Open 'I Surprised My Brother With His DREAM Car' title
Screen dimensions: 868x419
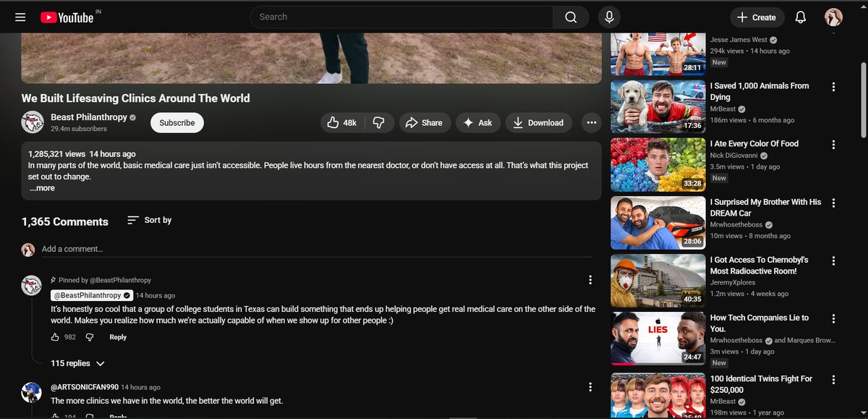pos(765,208)
